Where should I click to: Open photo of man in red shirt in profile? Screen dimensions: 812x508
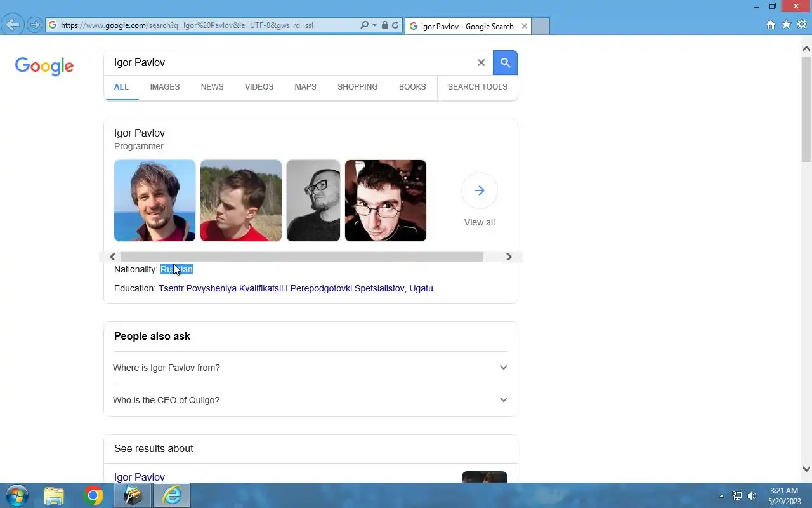tap(241, 201)
